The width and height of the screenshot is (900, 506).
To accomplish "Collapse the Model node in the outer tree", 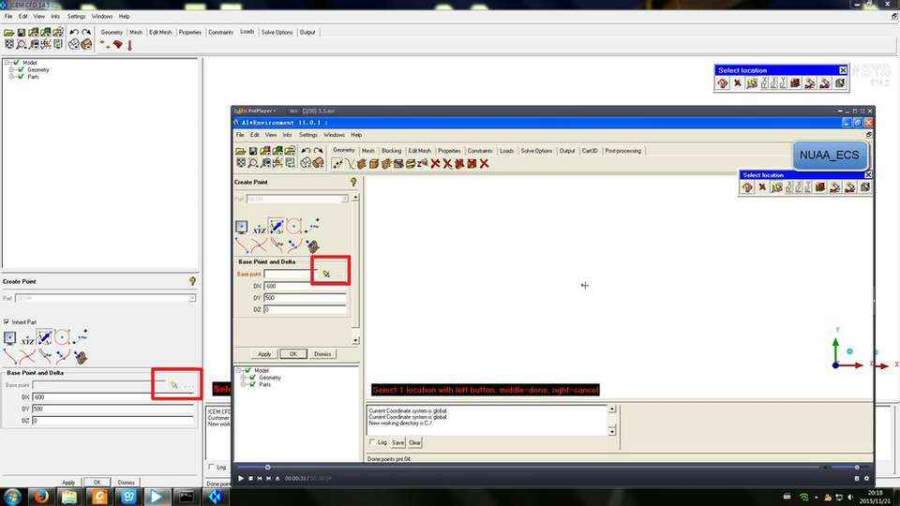I will point(8,63).
